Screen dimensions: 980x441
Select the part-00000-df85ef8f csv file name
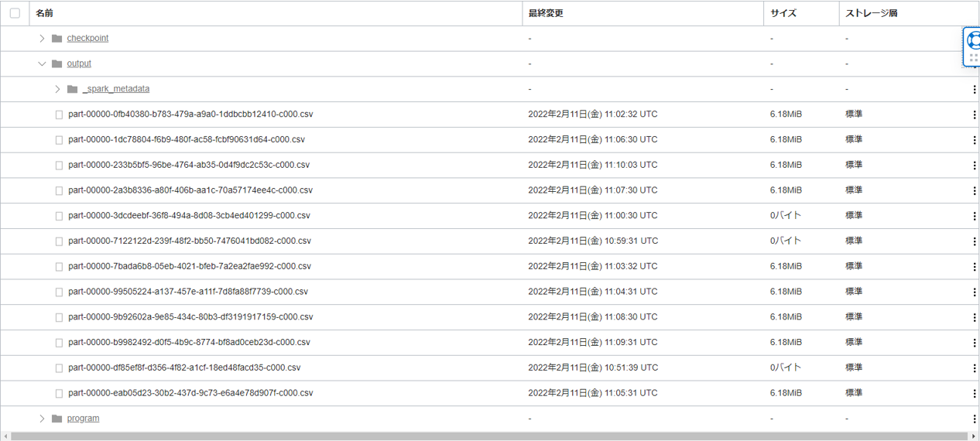pos(184,368)
